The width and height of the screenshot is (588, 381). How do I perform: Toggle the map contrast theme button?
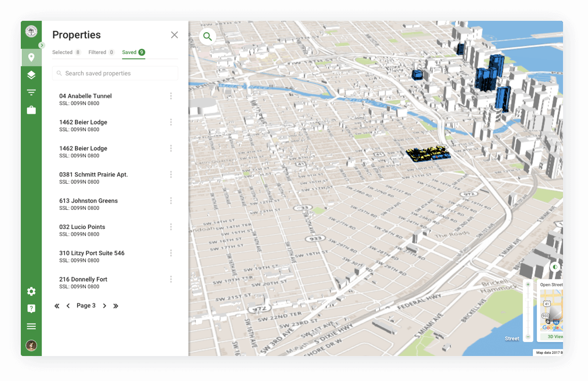(x=555, y=267)
